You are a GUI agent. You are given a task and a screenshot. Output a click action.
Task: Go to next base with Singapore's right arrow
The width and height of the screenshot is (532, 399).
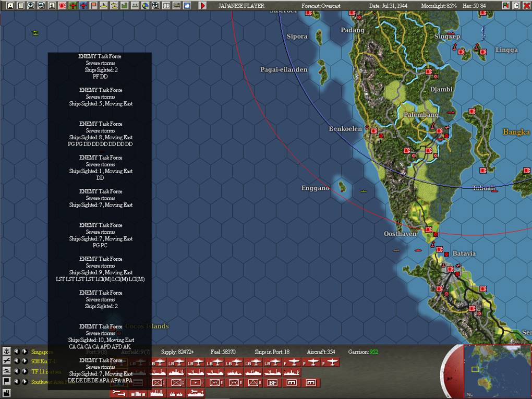pyautogui.click(x=25, y=352)
